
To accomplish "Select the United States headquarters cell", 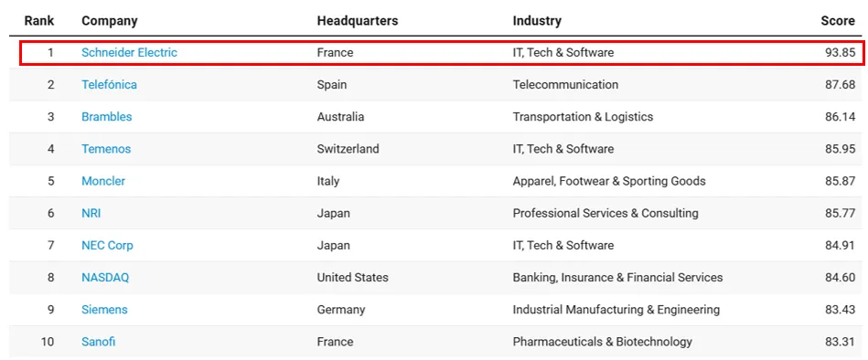I will pos(353,277).
